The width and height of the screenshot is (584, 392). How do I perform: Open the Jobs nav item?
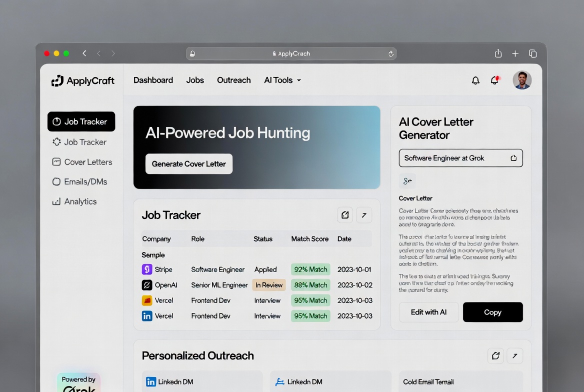pyautogui.click(x=195, y=80)
